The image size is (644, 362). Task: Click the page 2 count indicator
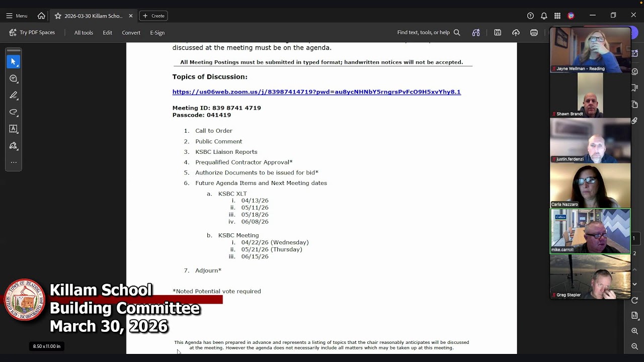click(634, 253)
